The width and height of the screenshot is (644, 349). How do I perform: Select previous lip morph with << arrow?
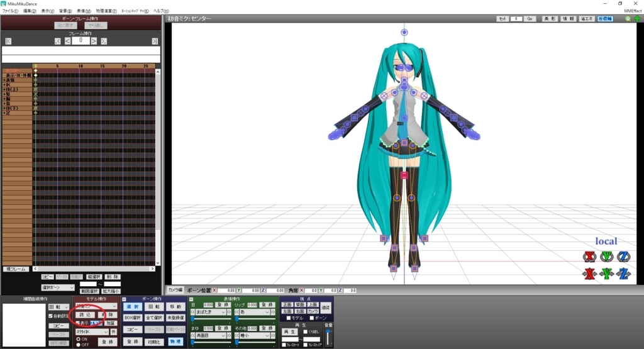click(237, 312)
